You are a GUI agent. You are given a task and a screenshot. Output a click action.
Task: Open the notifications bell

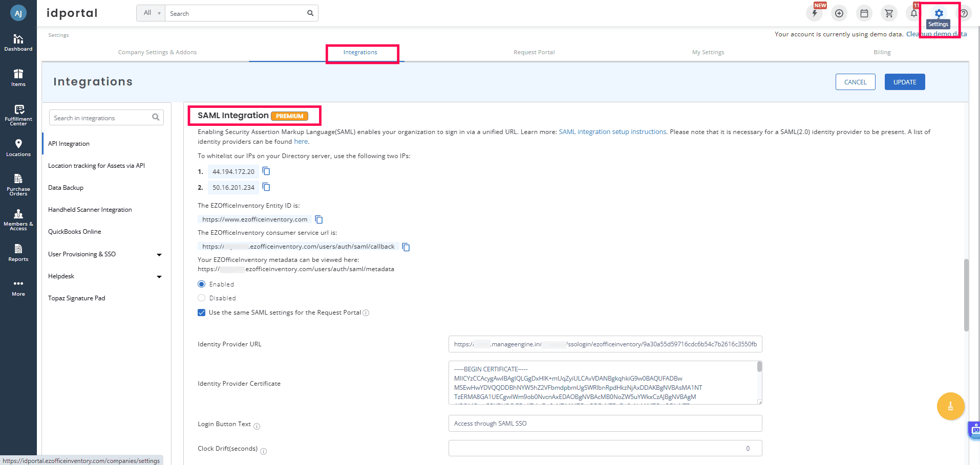click(x=913, y=13)
